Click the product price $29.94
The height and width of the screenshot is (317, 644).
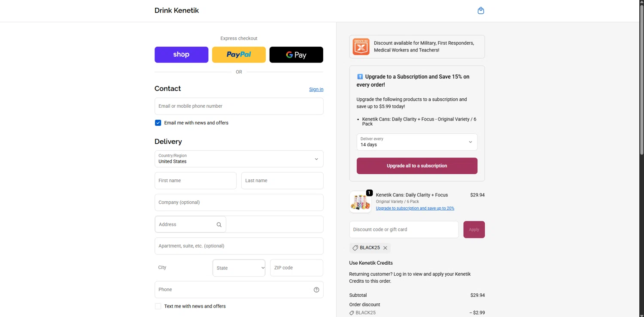click(477, 195)
